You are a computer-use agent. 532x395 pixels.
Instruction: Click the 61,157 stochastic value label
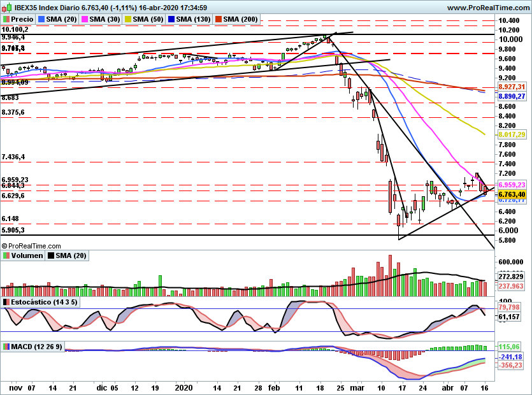(509, 317)
